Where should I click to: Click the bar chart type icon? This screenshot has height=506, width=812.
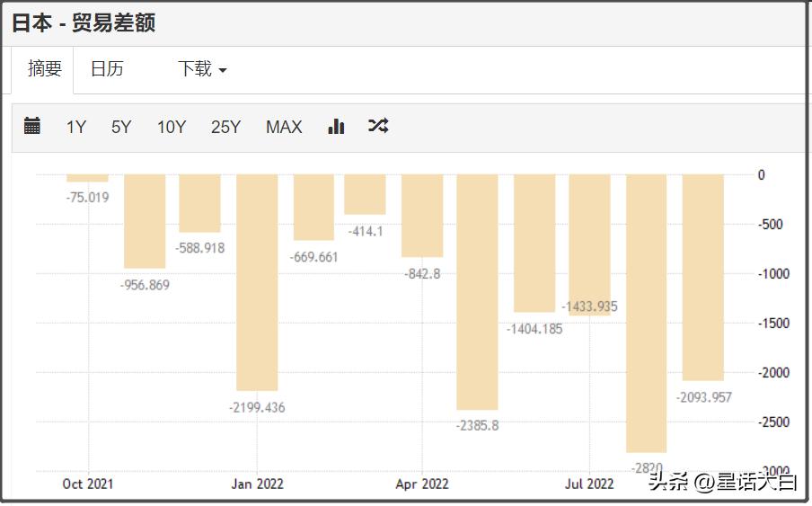(336, 126)
